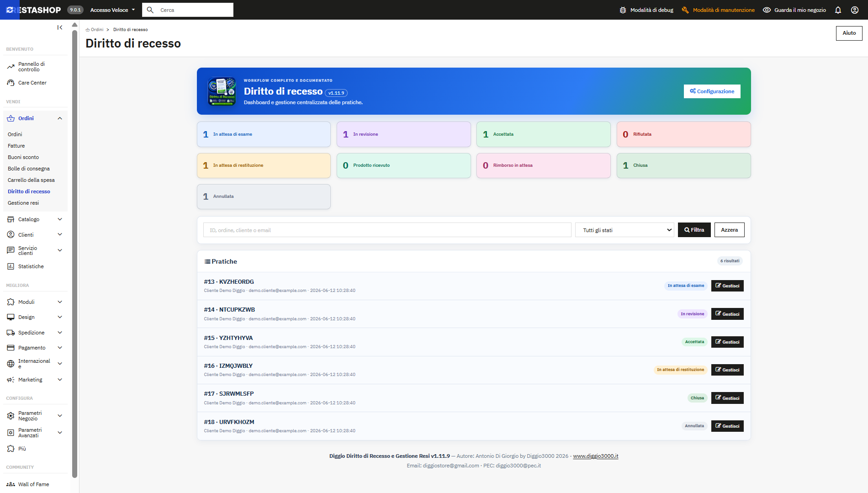Collapse the sidebar menu icon
This screenshot has height=493, width=868.
point(60,27)
